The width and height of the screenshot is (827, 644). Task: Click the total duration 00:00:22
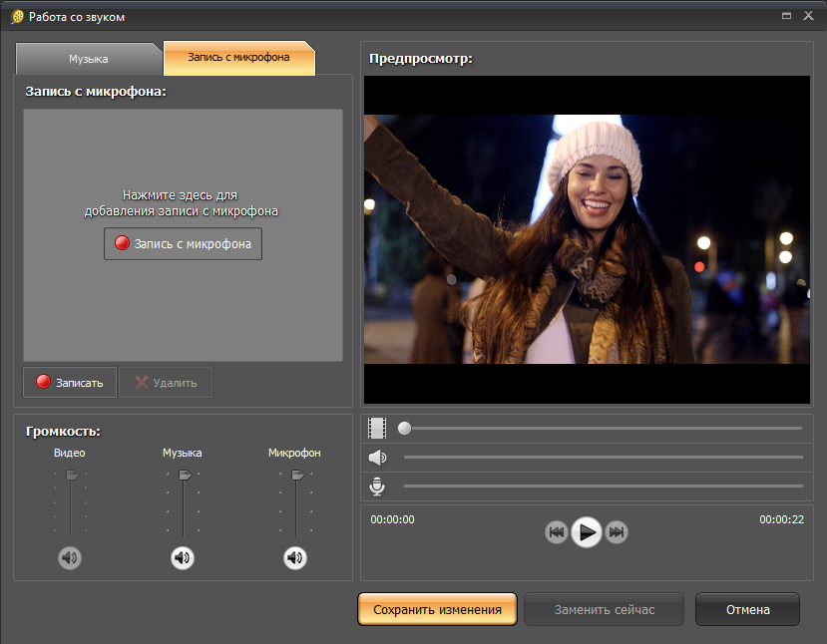(x=782, y=519)
